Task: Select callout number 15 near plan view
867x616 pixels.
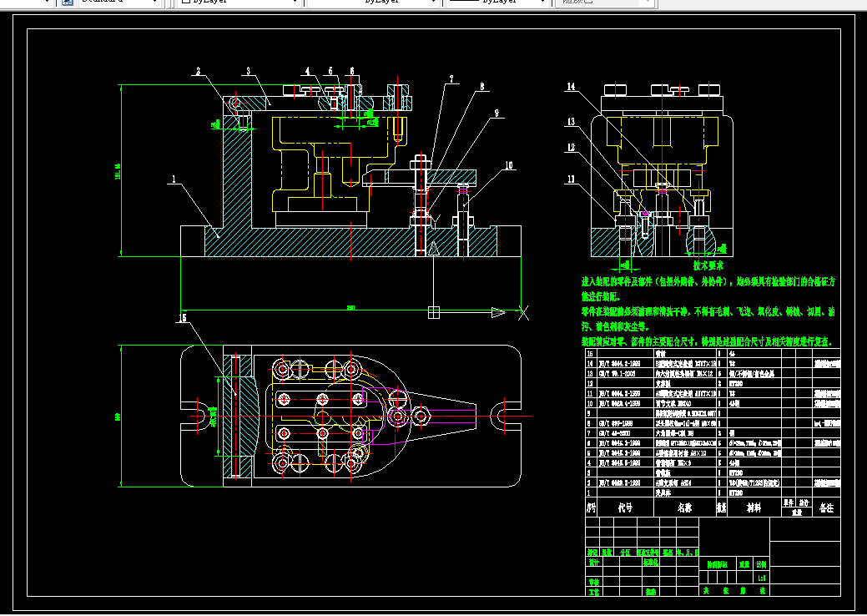Action: [x=182, y=317]
